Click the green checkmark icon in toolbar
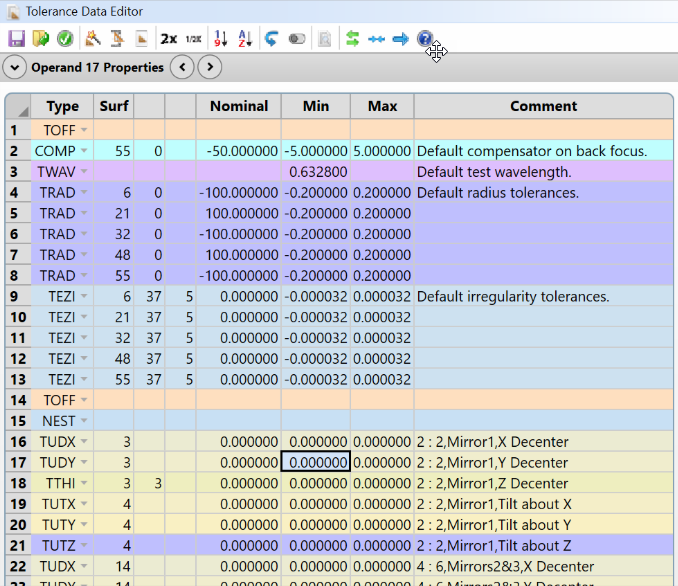 (x=65, y=39)
